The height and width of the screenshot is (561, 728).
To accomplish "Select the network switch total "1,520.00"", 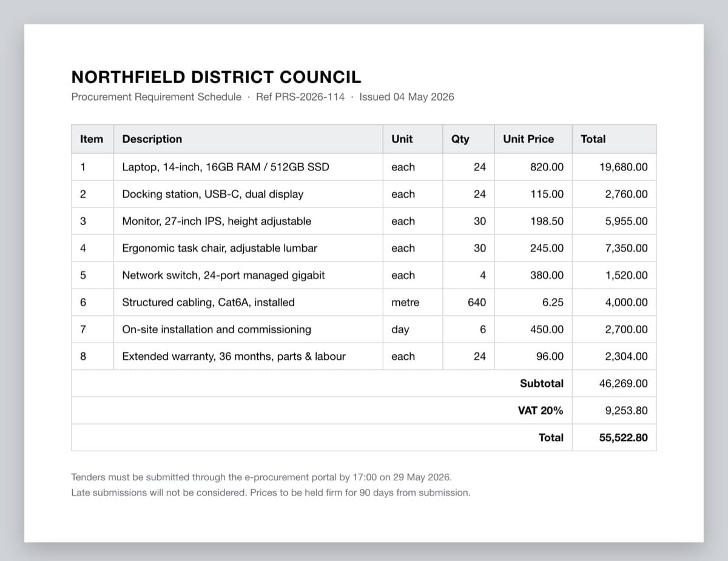I will [x=627, y=275].
